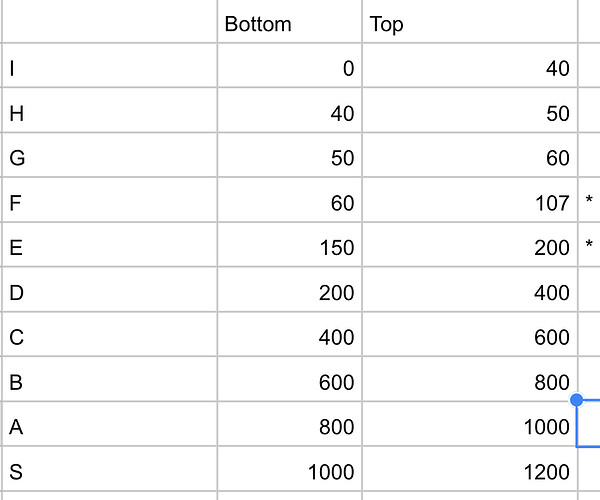The image size is (600, 500).
Task: Select row D label cell
Action: 109,289
